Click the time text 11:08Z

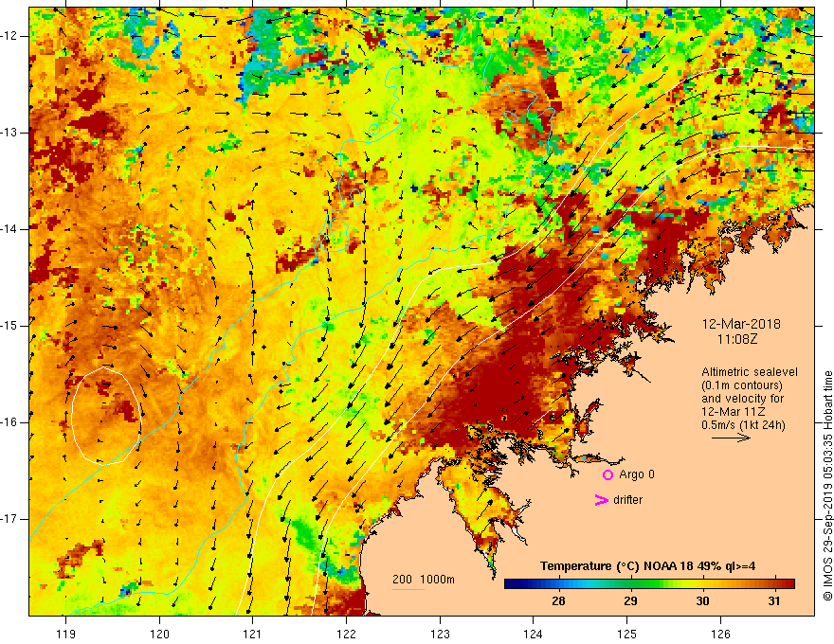point(737,339)
